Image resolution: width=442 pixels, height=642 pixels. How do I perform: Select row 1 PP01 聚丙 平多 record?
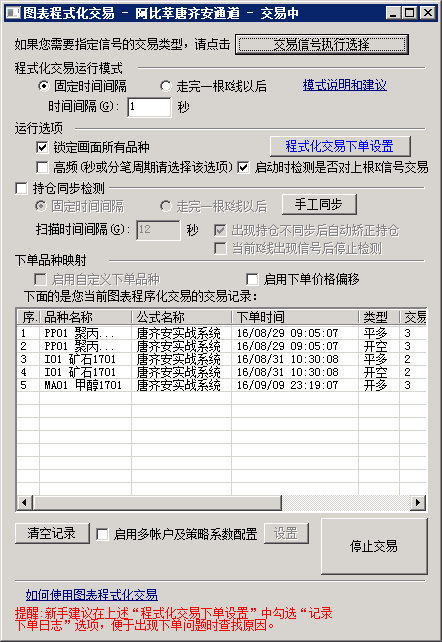point(221,333)
